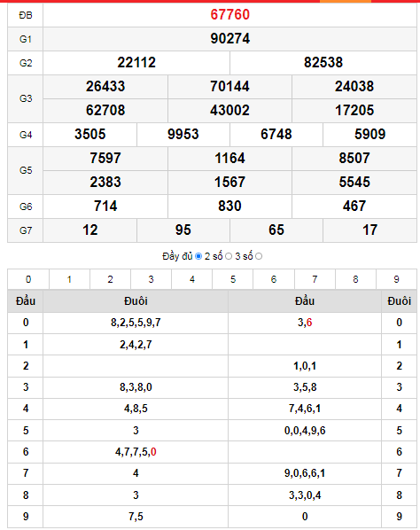
Task: Choose the "3 số" radio option
Action: (x=259, y=256)
